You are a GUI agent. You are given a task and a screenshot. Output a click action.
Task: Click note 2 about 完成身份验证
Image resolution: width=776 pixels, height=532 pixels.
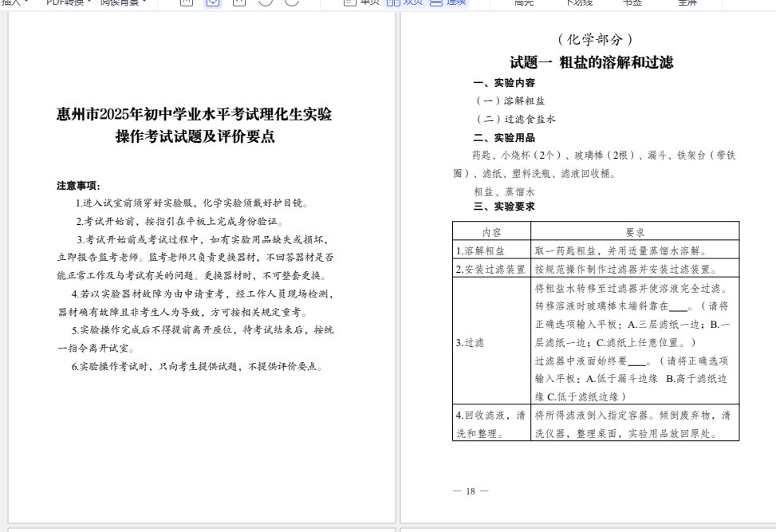pos(179,221)
